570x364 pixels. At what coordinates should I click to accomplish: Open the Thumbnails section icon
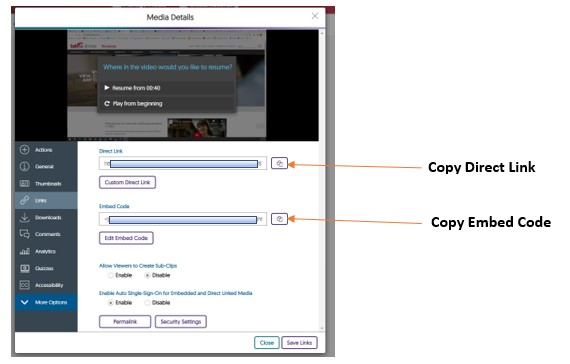coord(24,183)
